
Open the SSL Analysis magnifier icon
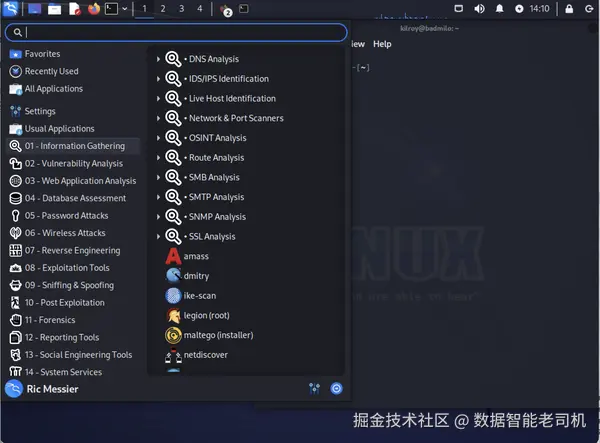[x=173, y=236]
